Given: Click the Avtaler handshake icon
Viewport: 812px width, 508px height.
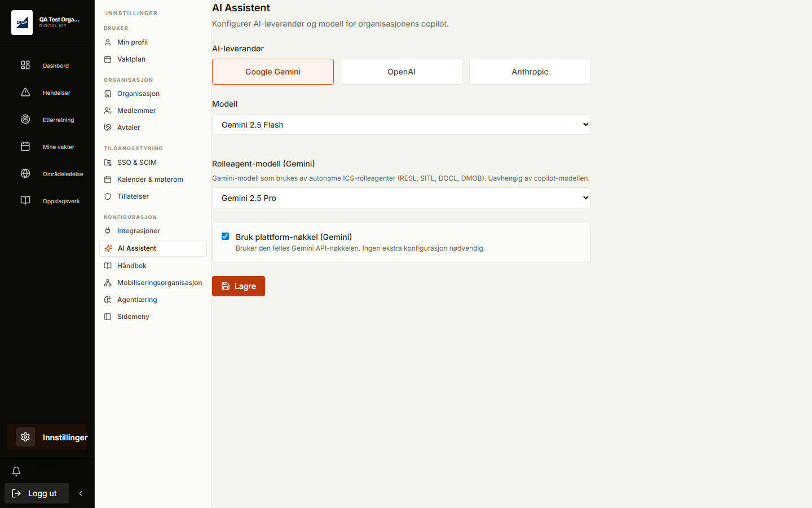Looking at the screenshot, I should point(108,128).
